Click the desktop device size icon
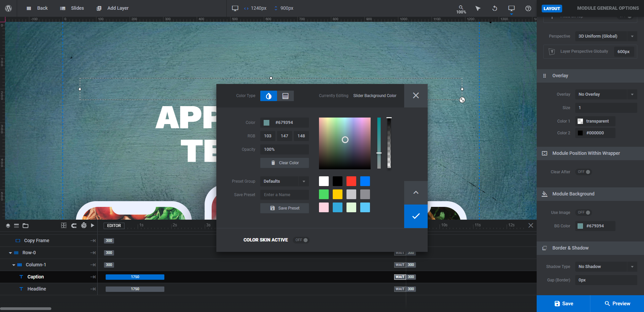Image resolution: width=644 pixels, height=312 pixels. pos(235,8)
